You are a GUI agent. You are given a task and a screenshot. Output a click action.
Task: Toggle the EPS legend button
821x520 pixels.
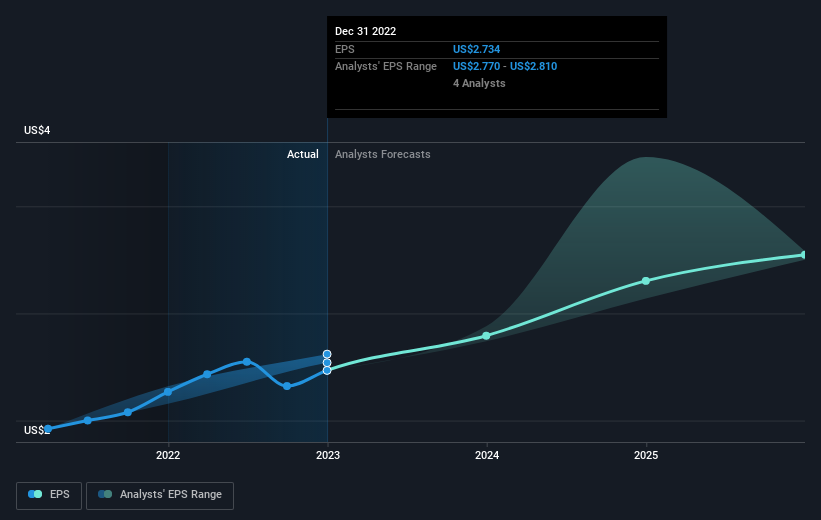49,495
